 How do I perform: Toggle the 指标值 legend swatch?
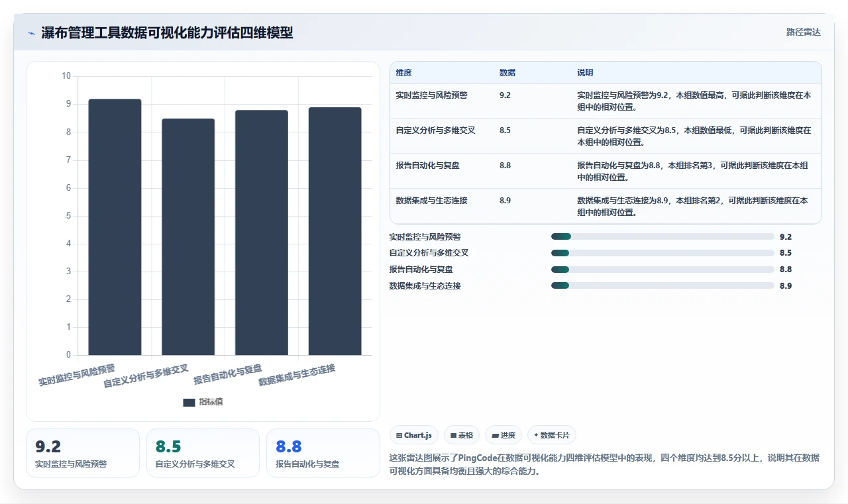click(189, 402)
